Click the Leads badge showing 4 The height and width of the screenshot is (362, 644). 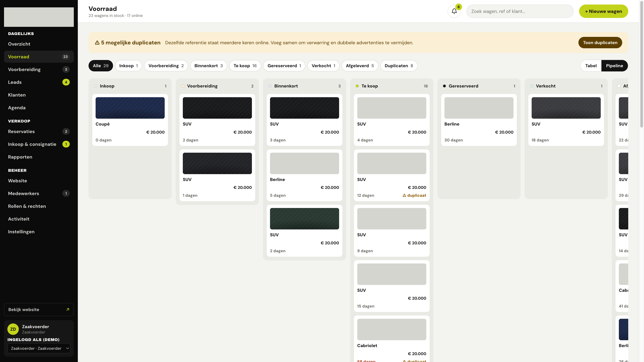(x=66, y=82)
